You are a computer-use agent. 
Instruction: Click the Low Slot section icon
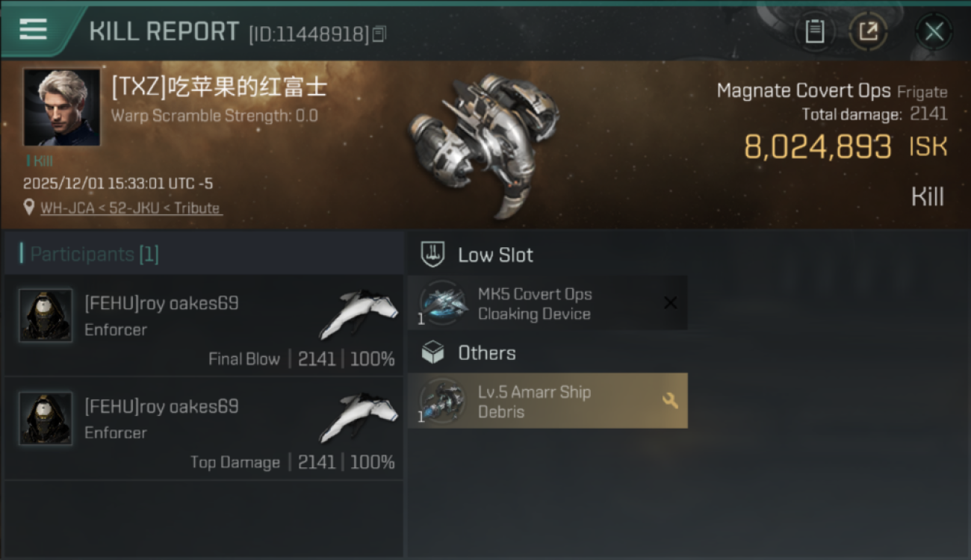click(433, 255)
